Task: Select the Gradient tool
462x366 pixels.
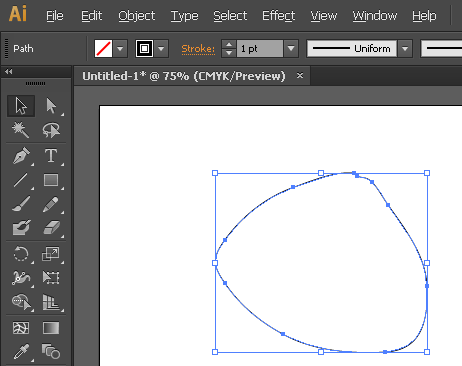Action: pos(51,328)
